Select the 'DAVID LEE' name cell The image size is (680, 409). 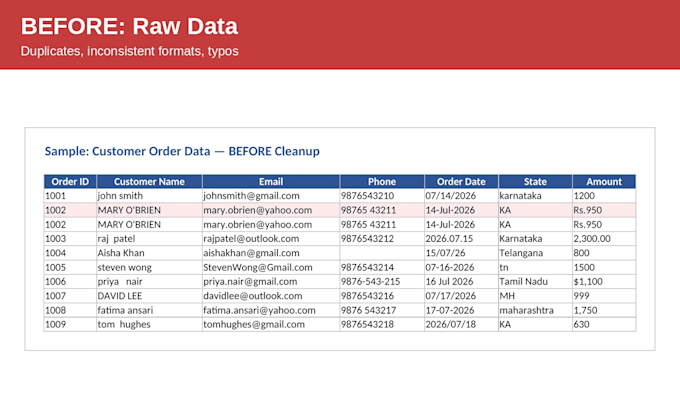149,296
